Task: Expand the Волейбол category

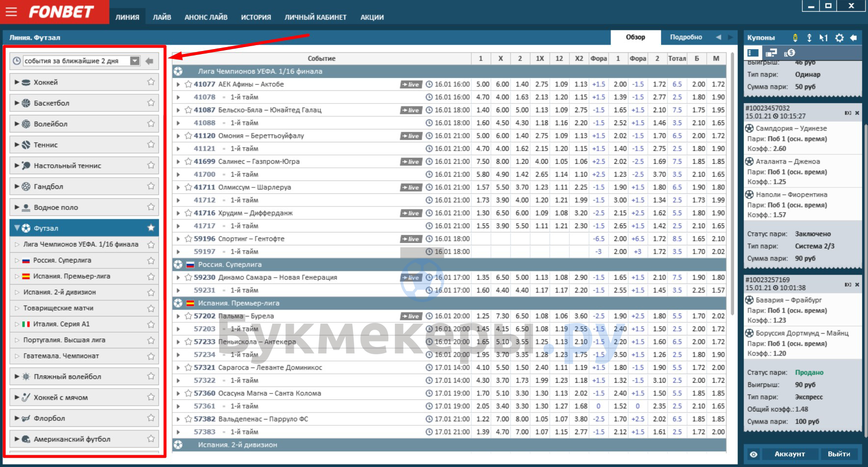Action: point(17,124)
